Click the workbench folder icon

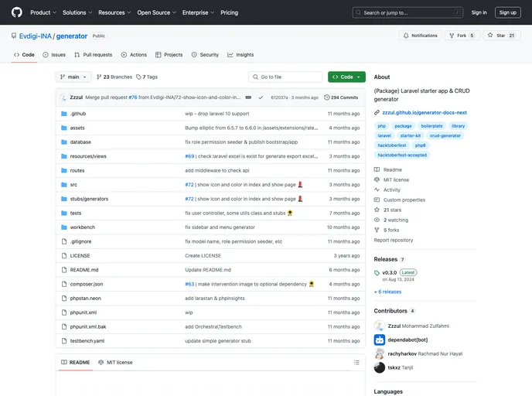[x=63, y=227]
